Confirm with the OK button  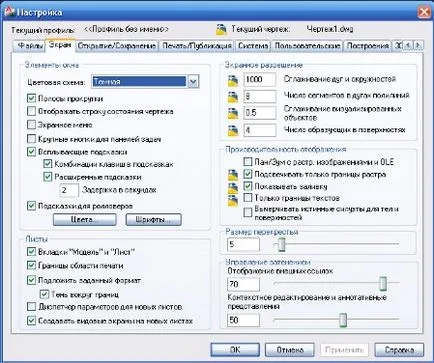point(235,350)
